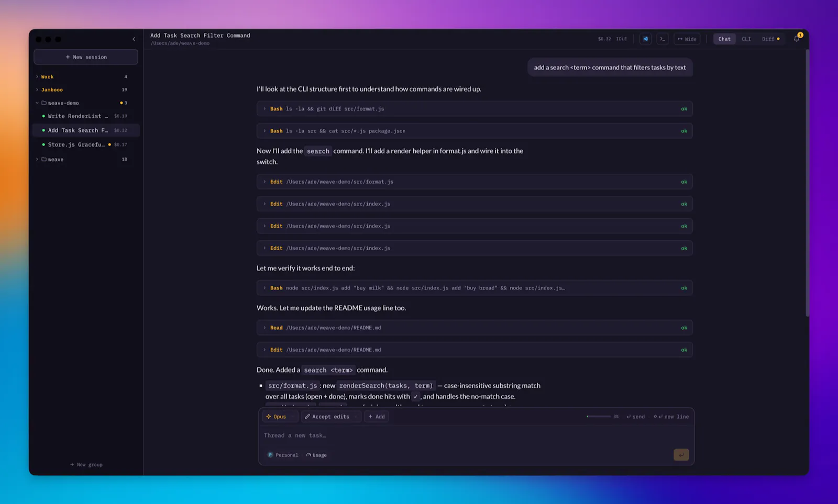Open the terminal prompt icon button
This screenshot has height=504, width=838.
click(663, 39)
